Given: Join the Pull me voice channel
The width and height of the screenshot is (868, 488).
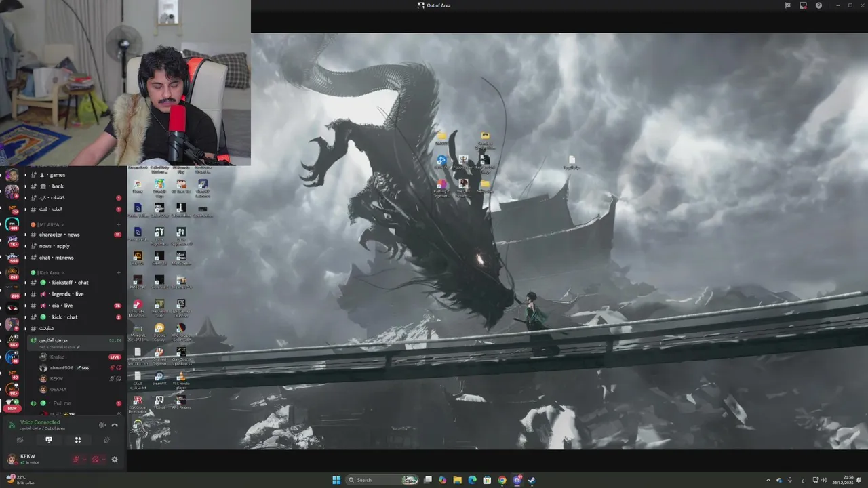Looking at the screenshot, I should (x=75, y=403).
